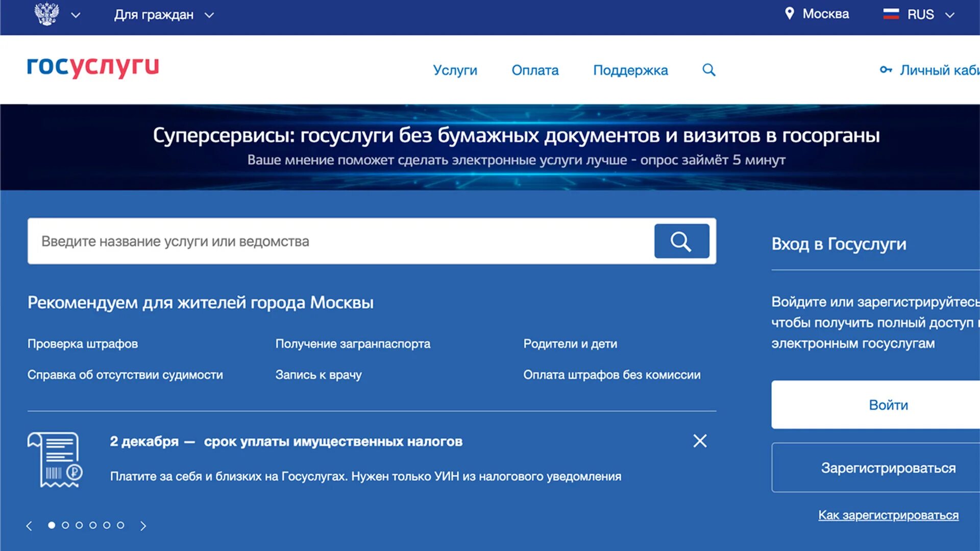Open the Суперсервисы survey banner
Viewport: 980px width, 551px height.
[x=490, y=147]
